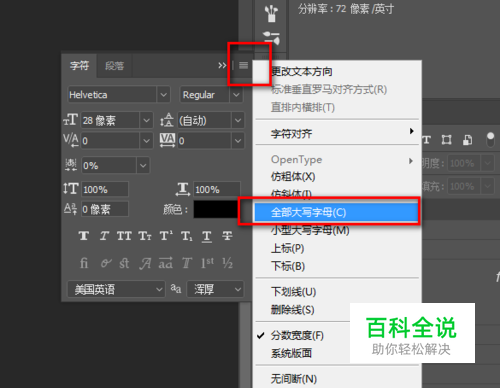Toggle Strikethrough style button
The height and width of the screenshot is (388, 500).
[x=227, y=236]
